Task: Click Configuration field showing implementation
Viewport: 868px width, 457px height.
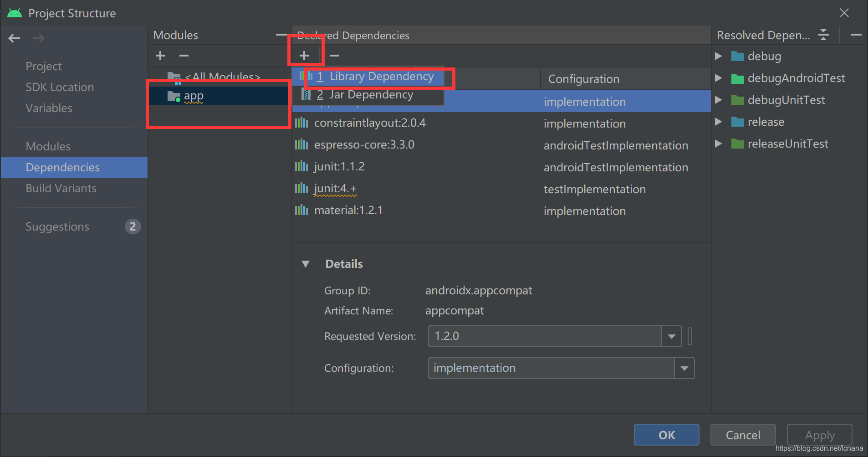Action: tap(551, 368)
